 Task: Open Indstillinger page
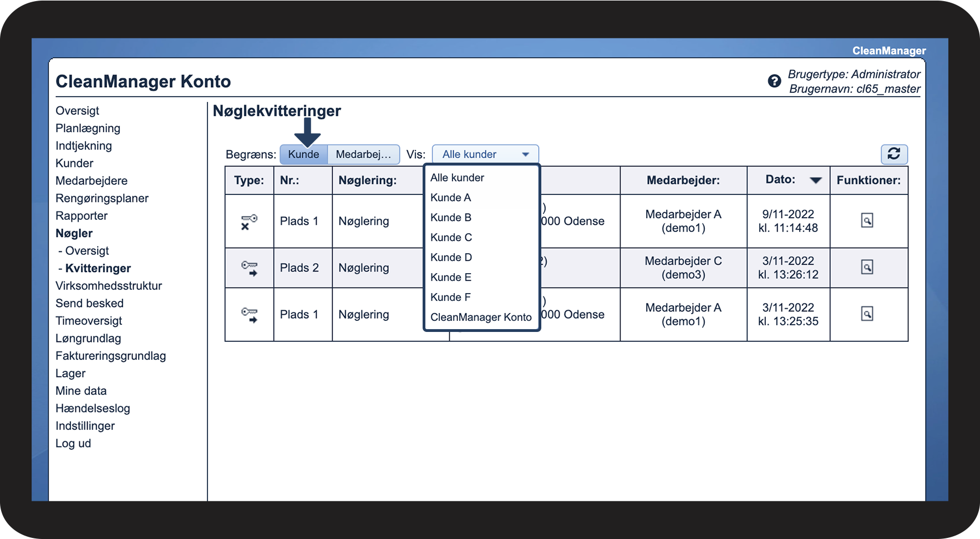pyautogui.click(x=85, y=426)
